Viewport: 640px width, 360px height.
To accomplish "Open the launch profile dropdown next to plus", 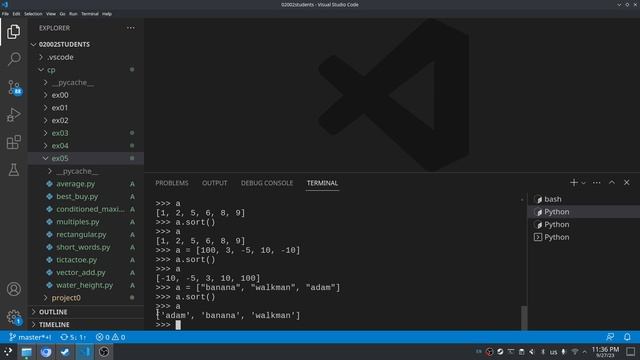I will (x=583, y=183).
